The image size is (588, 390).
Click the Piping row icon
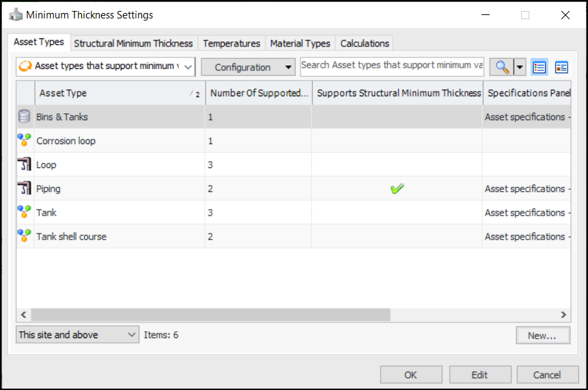point(25,189)
